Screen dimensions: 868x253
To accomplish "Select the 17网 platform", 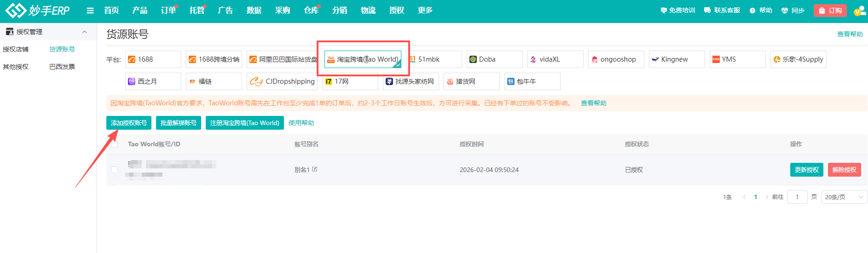I will [x=350, y=81].
